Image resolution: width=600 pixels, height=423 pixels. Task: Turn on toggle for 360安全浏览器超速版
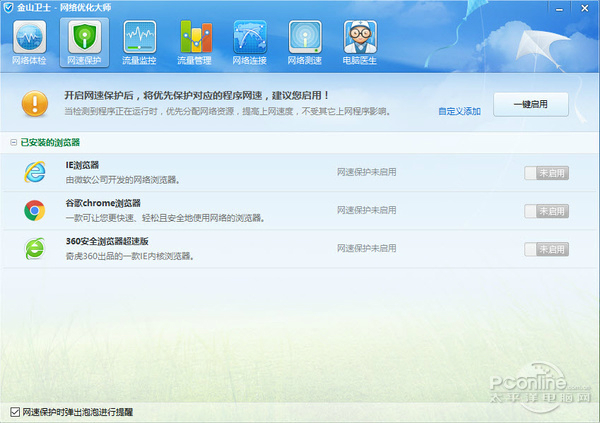pos(546,249)
